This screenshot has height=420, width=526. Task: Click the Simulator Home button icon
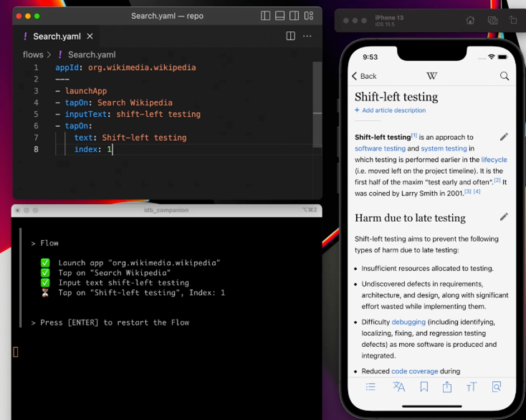tap(470, 21)
